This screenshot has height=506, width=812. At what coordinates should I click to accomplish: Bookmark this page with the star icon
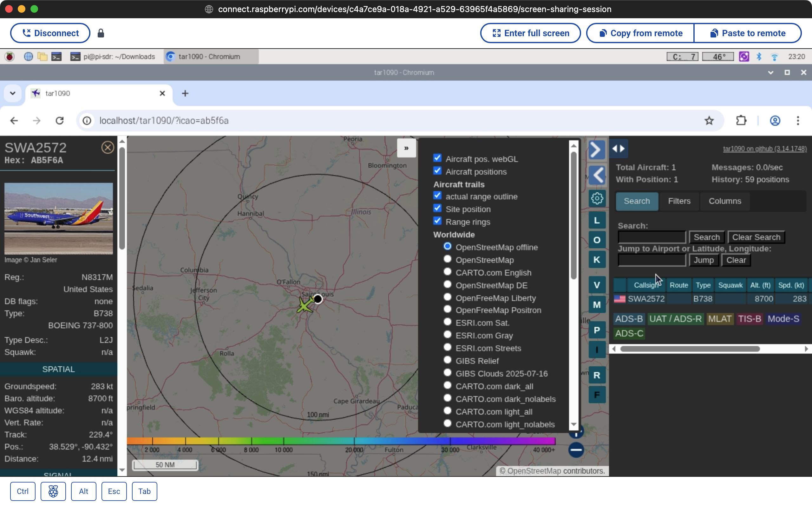[709, 121]
